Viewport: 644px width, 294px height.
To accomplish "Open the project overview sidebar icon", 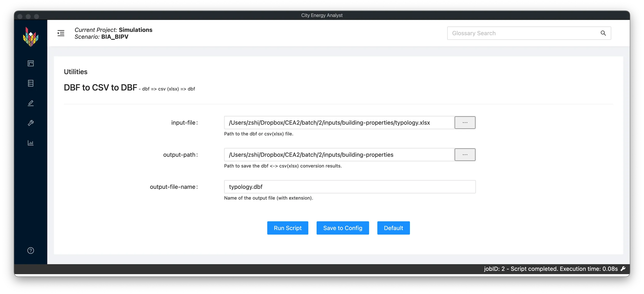I will pos(31,63).
